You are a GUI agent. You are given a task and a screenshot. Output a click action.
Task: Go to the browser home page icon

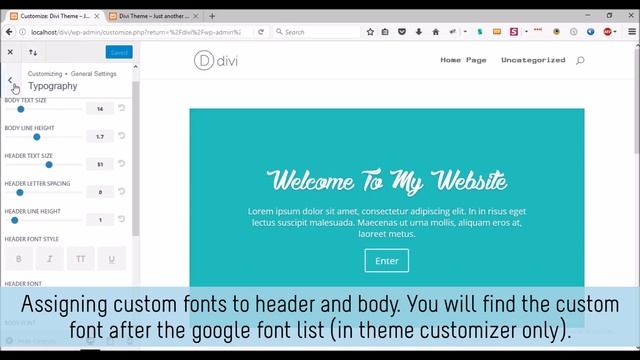pyautogui.click(x=436, y=32)
